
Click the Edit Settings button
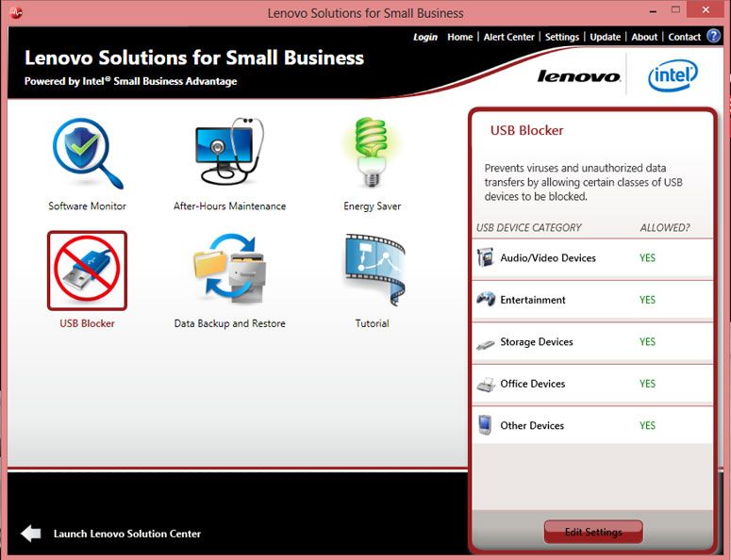point(593,532)
